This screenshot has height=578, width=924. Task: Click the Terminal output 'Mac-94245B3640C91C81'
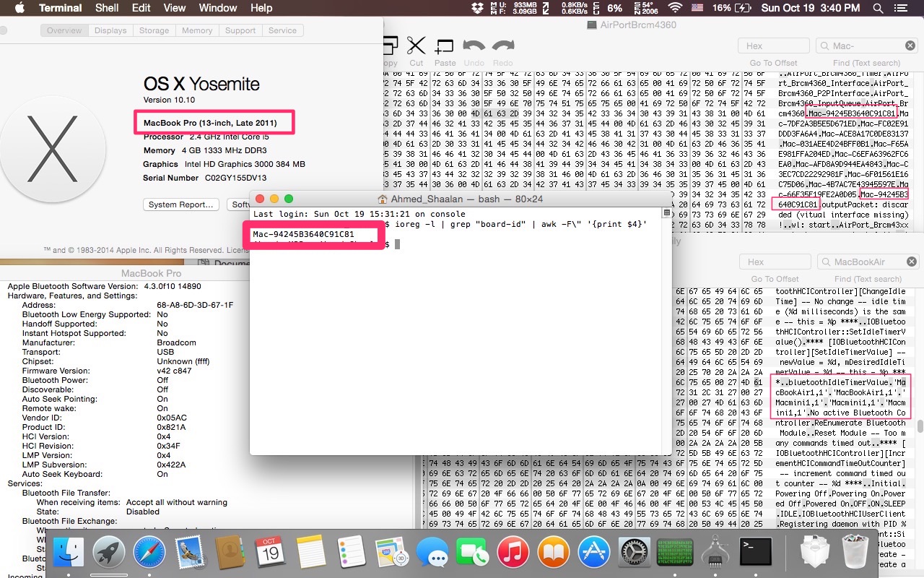[x=303, y=235]
